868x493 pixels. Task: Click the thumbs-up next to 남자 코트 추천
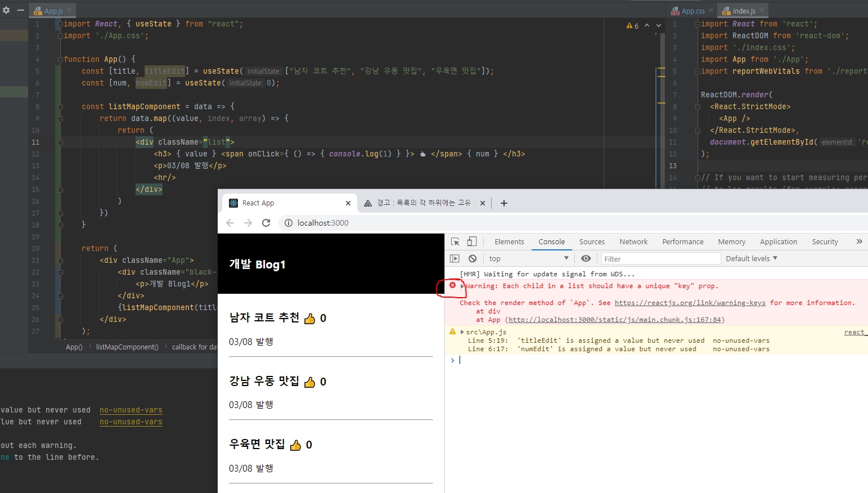(x=309, y=319)
